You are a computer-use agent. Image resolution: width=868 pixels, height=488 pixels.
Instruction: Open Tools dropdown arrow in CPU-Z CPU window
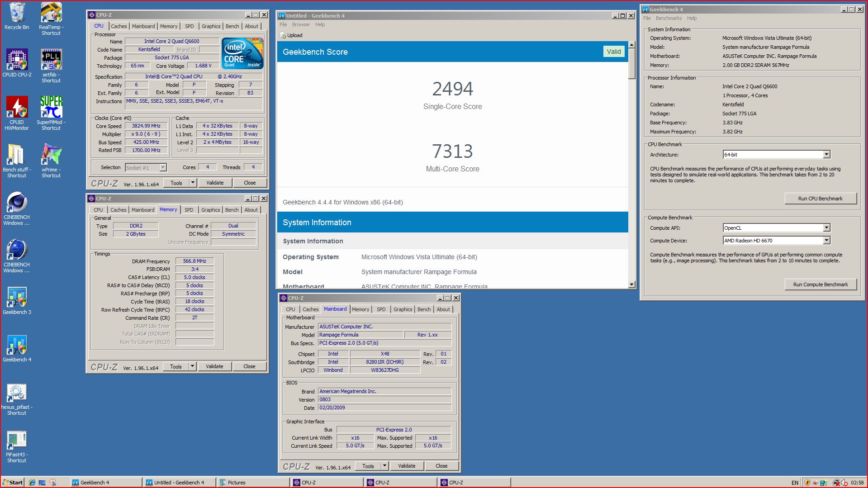coord(193,183)
